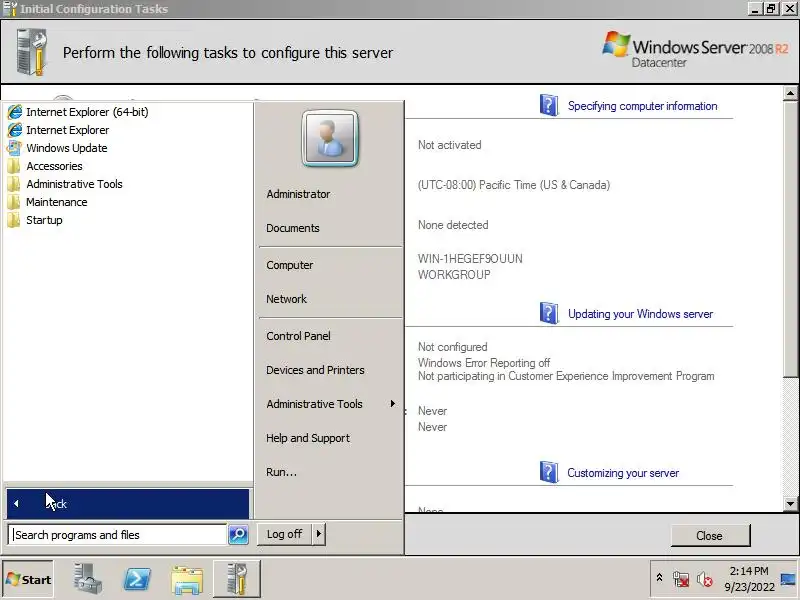800x600 pixels.
Task: Open Windows Explorer from the taskbar
Action: click(187, 579)
